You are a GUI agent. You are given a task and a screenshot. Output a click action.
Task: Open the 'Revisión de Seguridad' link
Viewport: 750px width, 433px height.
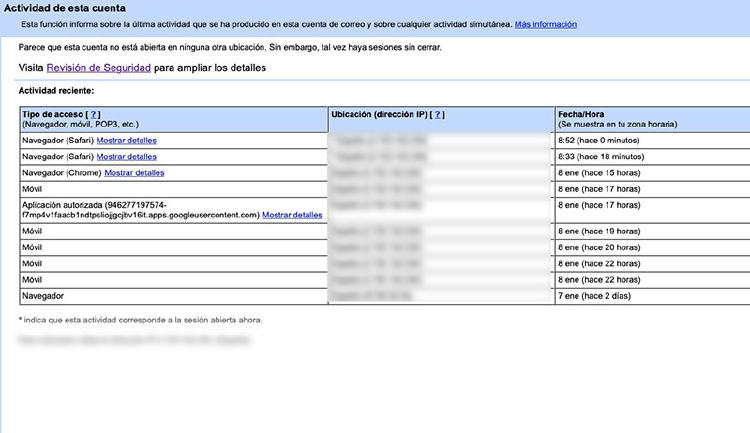(99, 68)
